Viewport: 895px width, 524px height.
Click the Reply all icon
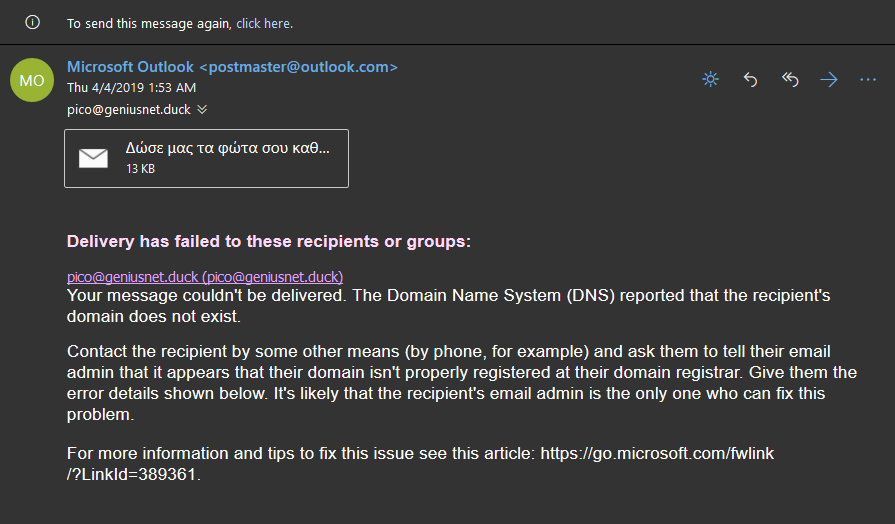[x=789, y=79]
